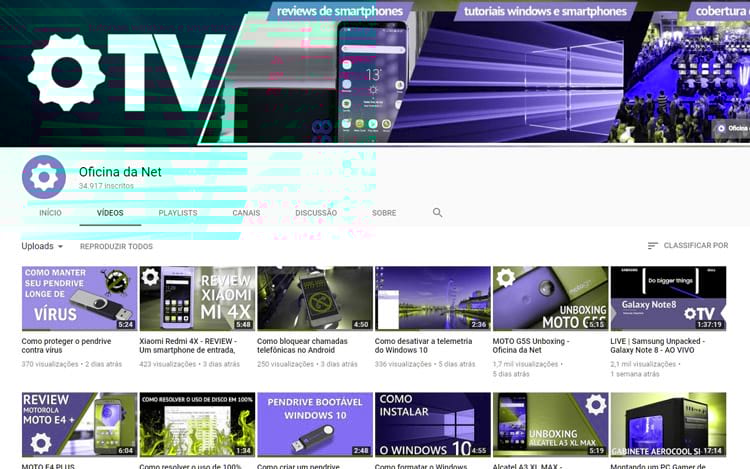Screen dimensions: 750x469
Task: Play the blocked-call phone thumbnail, 4:50 long
Action: pyautogui.click(x=315, y=298)
